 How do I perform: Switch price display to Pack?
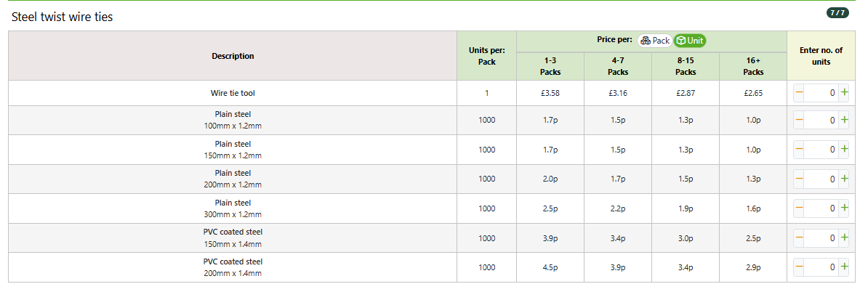click(x=655, y=41)
